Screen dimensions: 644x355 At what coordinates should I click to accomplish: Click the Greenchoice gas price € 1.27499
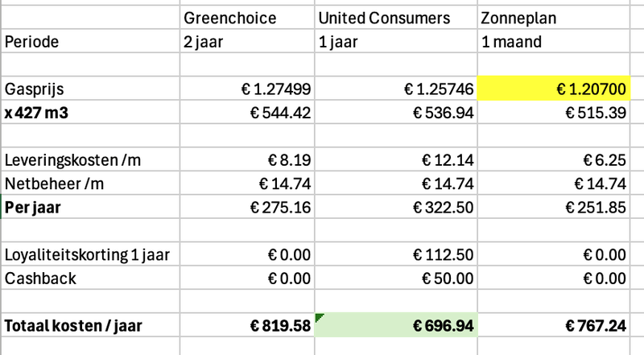247,89
